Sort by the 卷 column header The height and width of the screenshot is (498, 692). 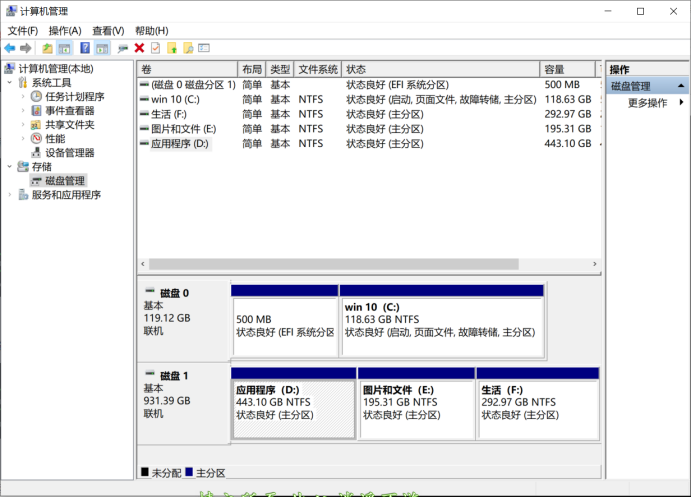tap(188, 69)
